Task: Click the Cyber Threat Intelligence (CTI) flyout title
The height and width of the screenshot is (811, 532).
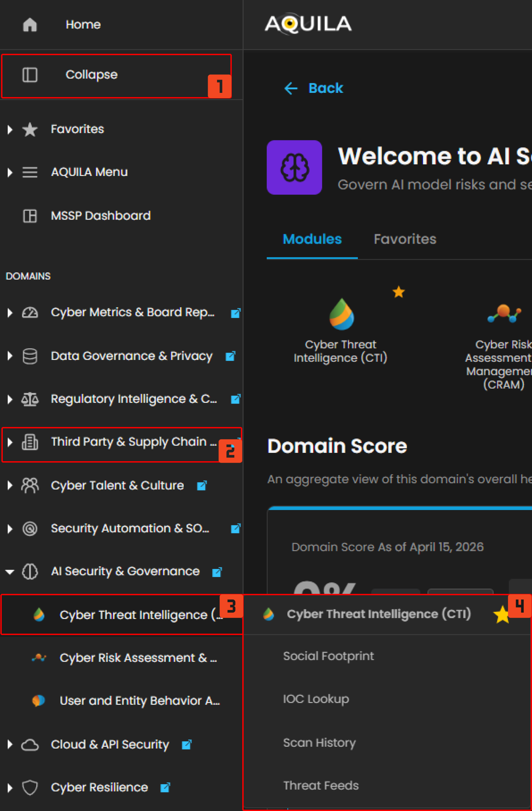Action: [x=379, y=614]
